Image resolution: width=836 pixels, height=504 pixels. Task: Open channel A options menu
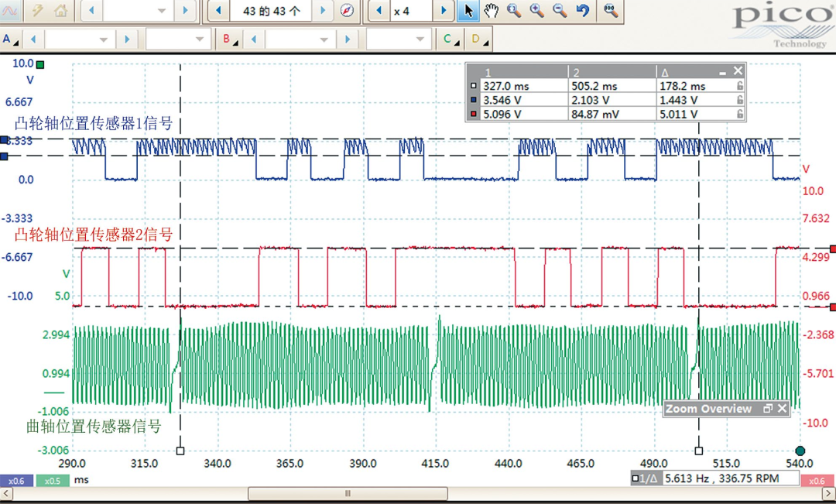pyautogui.click(x=10, y=39)
